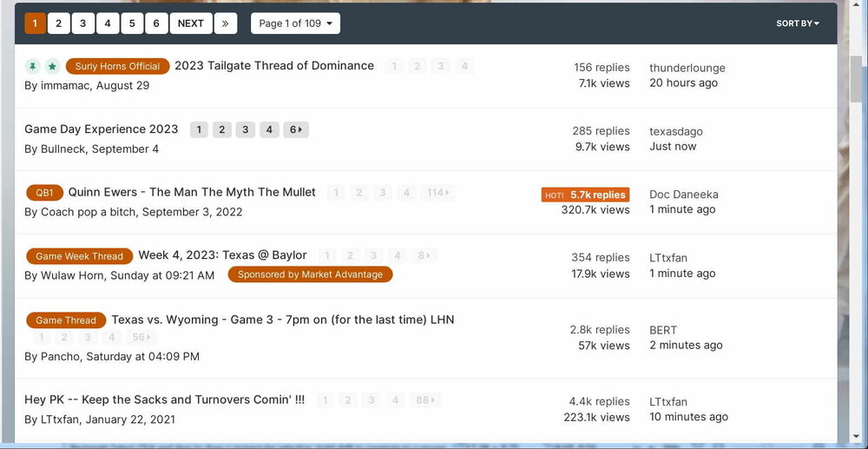868x449 pixels.
Task: Jump to last page double-chevron button
Action: coord(225,23)
